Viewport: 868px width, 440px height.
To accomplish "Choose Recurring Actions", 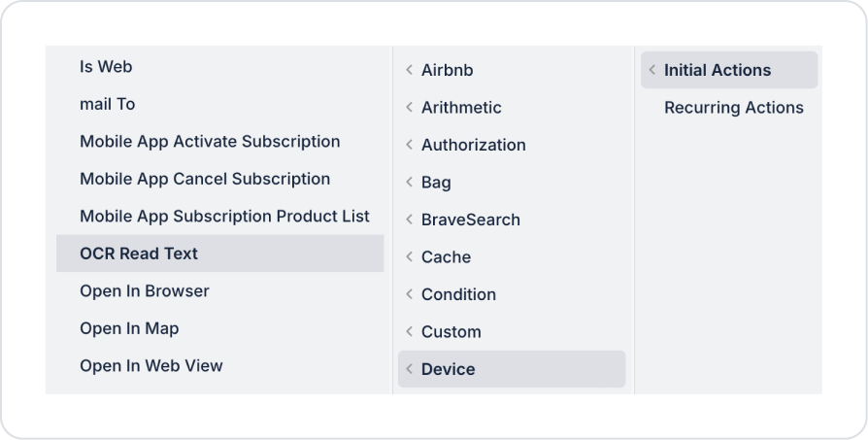I will coord(733,108).
